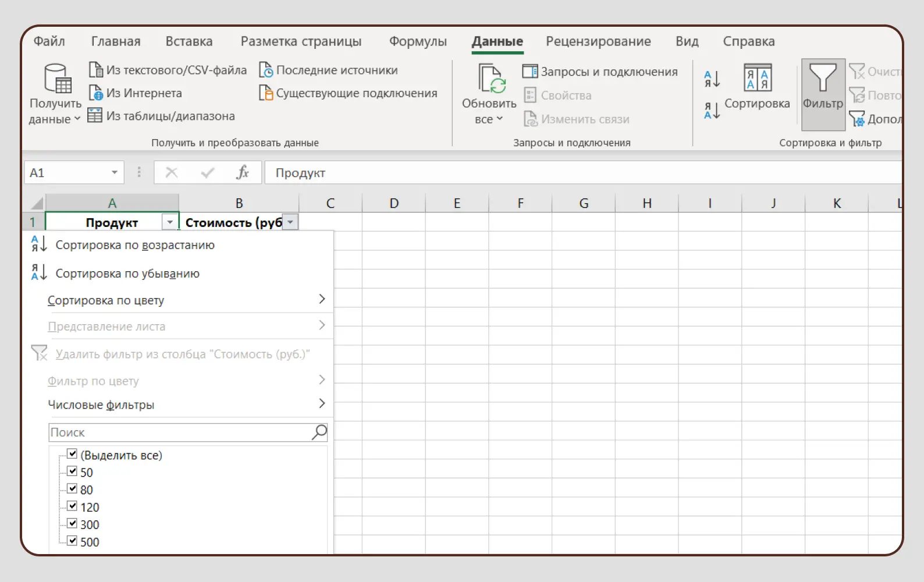Switch to the Главная tab
Screen dimensions: 924x582
(116, 41)
